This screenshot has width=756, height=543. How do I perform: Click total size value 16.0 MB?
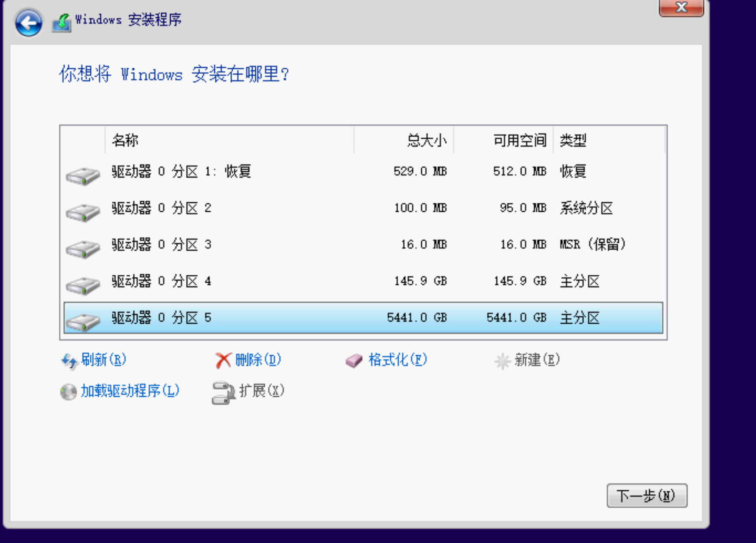424,245
